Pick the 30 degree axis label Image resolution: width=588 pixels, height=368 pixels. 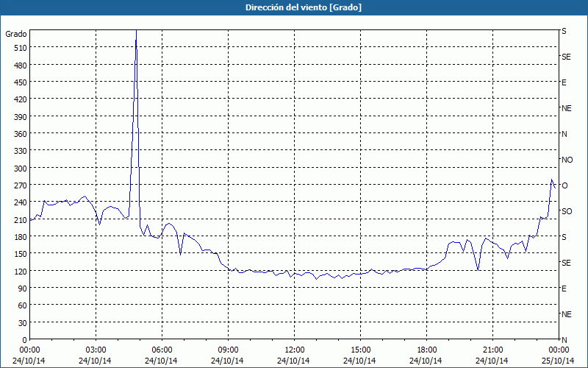(23, 323)
